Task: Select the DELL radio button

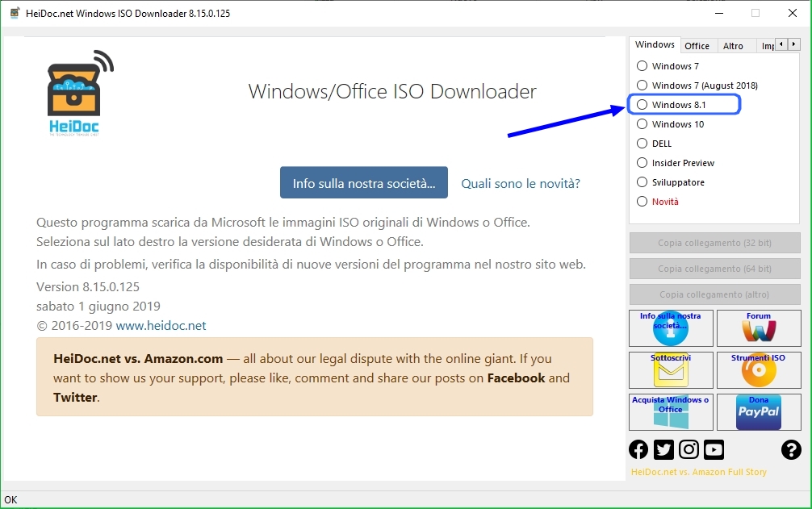Action: (x=642, y=144)
